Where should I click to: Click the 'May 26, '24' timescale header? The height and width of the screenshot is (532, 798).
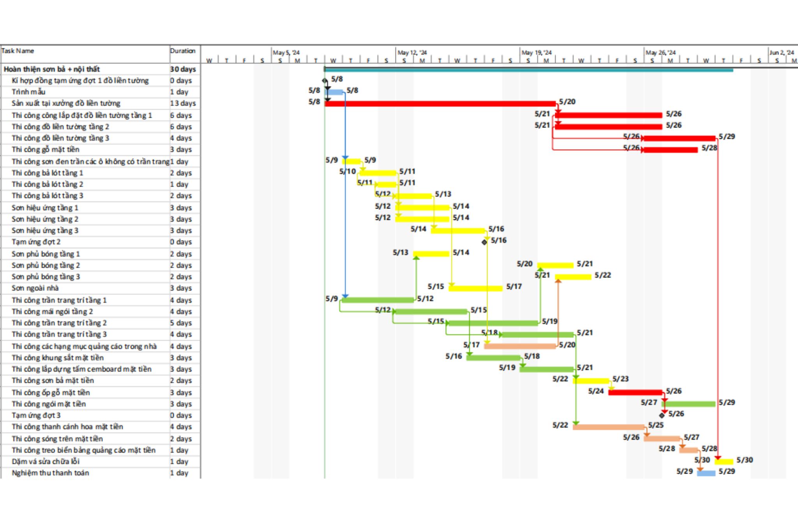tap(661, 53)
